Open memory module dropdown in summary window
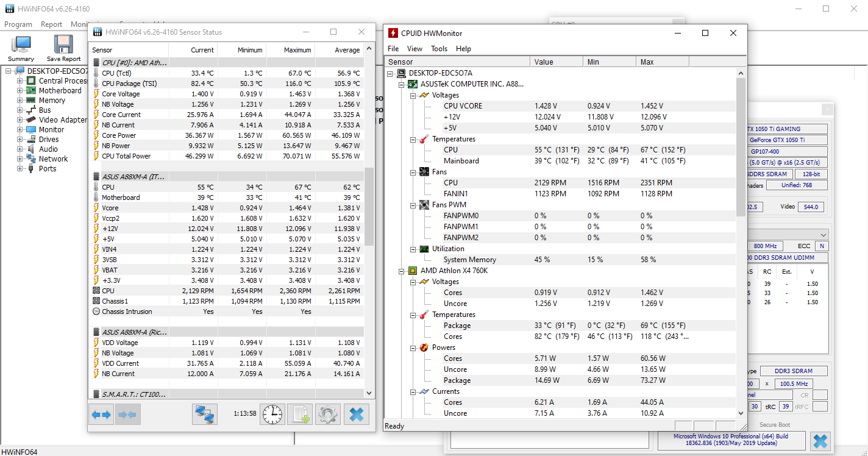This screenshot has width=868, height=456. point(824,235)
